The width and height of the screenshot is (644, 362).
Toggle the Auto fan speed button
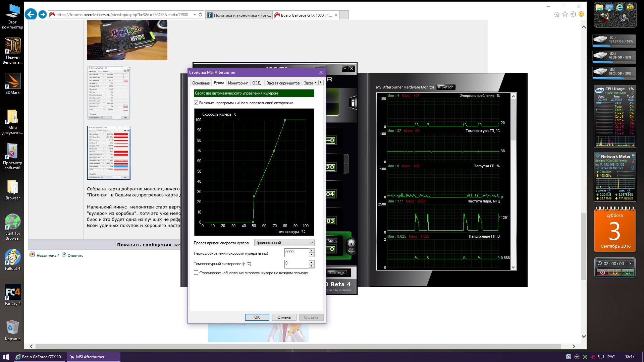click(x=331, y=241)
